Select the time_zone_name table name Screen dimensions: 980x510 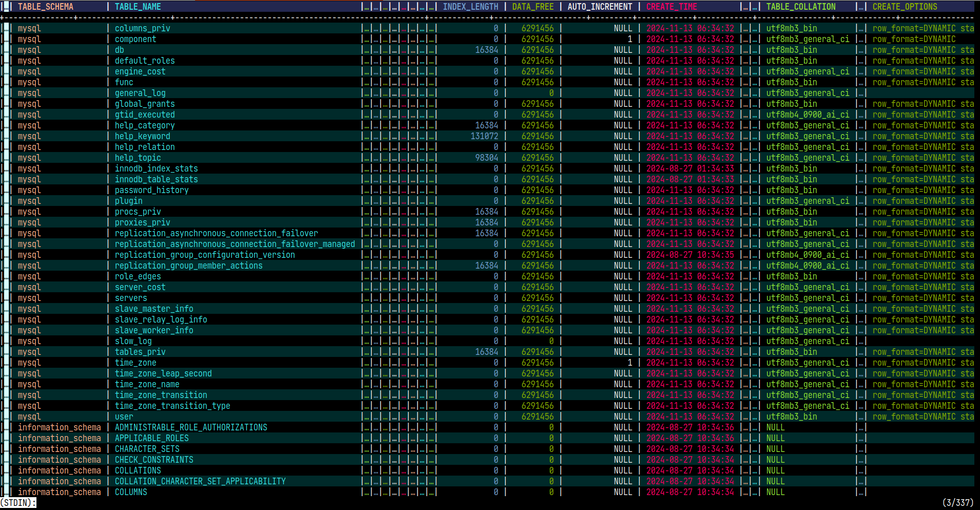coord(147,384)
